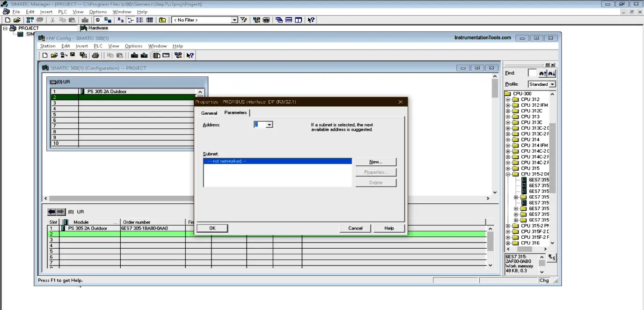Click context Help pointer icon in SIMATIC Manager

coord(311,20)
